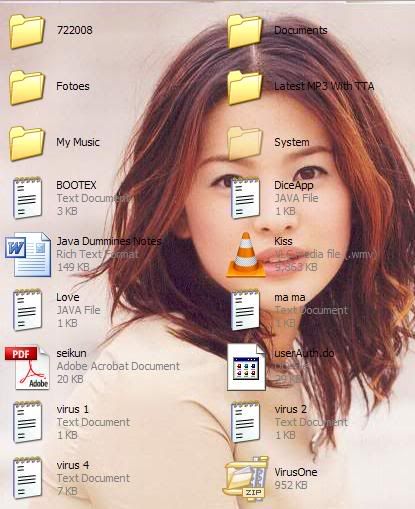Viewport: 415px width, 509px height.
Task: Click the VirusOne ZIP archive icon
Action: point(246,478)
